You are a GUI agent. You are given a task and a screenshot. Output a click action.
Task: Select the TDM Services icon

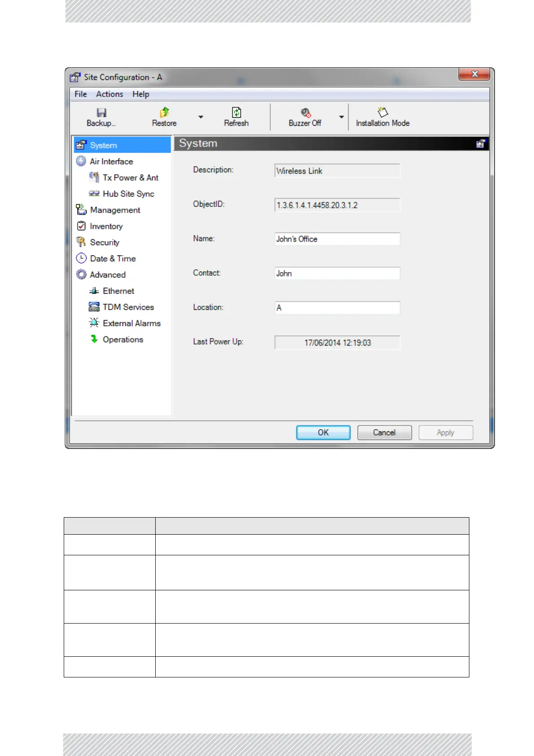click(94, 307)
